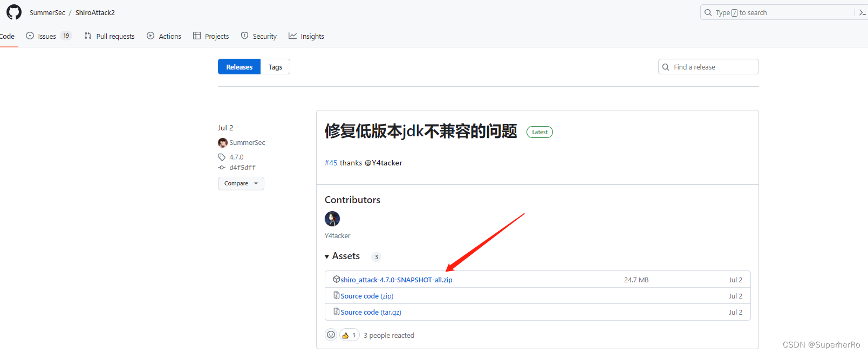
Task: Click the Assets count badge 3
Action: tap(376, 257)
